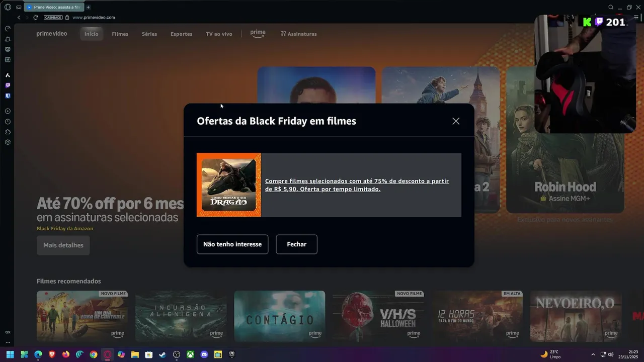Open Epic Games Launcher from the taskbar

tap(232, 354)
